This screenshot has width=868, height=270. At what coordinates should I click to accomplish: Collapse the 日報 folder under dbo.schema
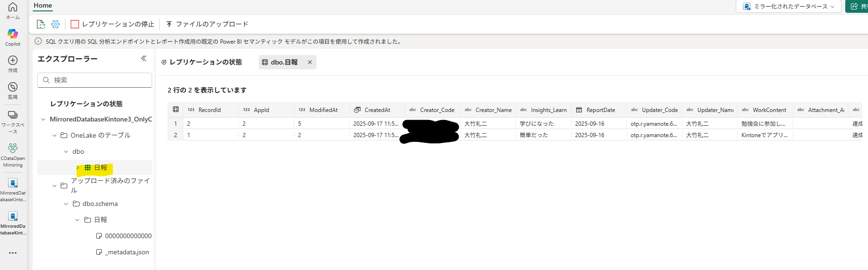[x=77, y=220]
